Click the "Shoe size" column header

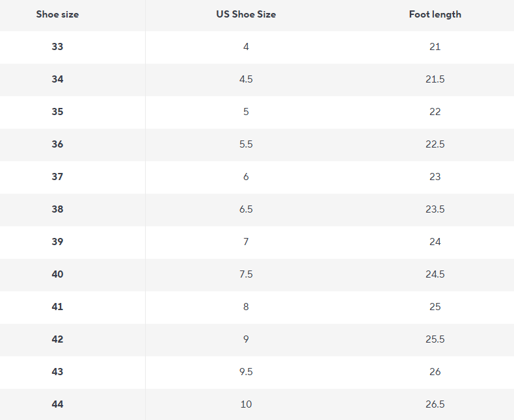[57, 14]
